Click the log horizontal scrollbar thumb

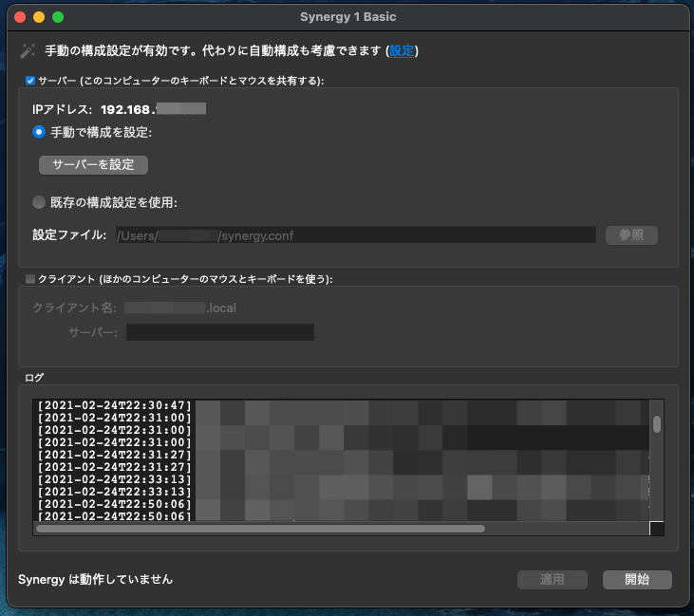tap(260, 529)
